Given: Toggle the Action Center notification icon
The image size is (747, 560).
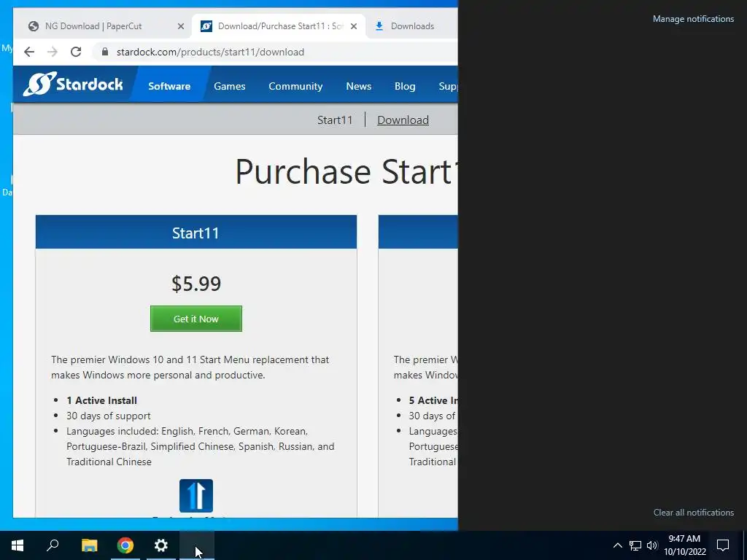Looking at the screenshot, I should point(723,545).
